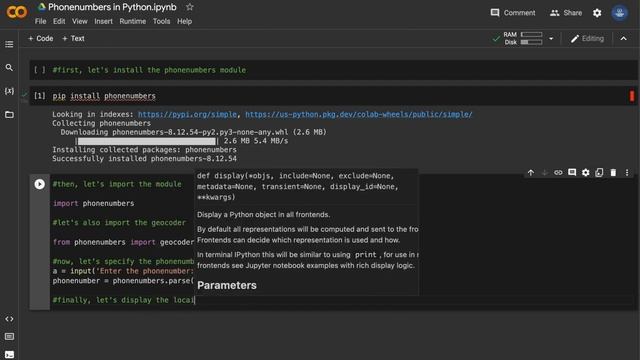Open the variables inspector panel

pos(9,91)
